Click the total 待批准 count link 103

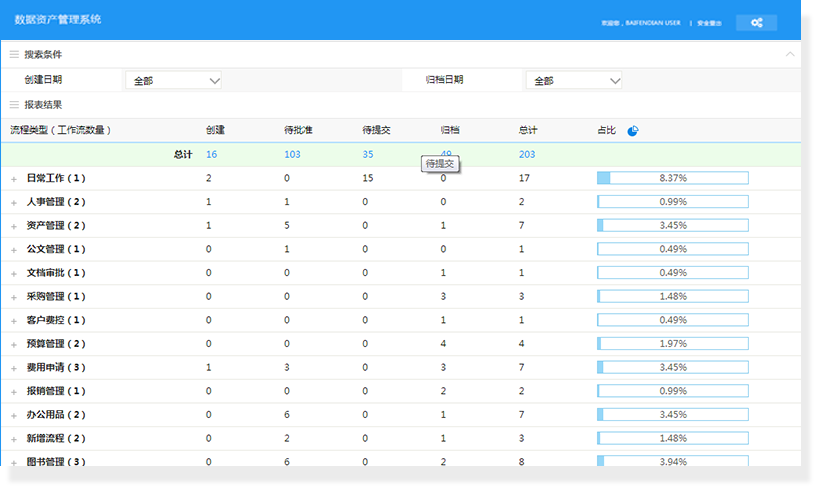pos(292,155)
